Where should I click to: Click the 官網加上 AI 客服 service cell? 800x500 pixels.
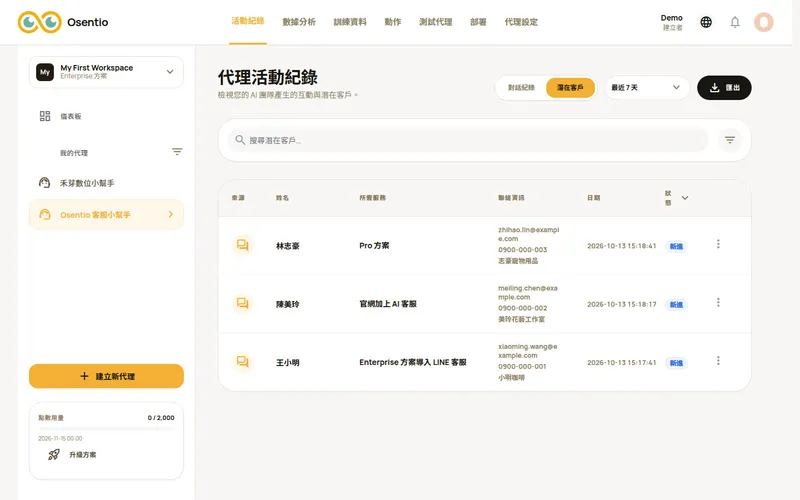point(388,304)
